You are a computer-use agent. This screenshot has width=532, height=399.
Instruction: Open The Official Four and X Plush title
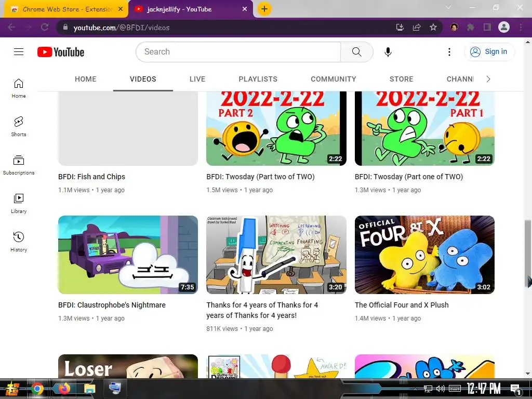click(x=402, y=305)
